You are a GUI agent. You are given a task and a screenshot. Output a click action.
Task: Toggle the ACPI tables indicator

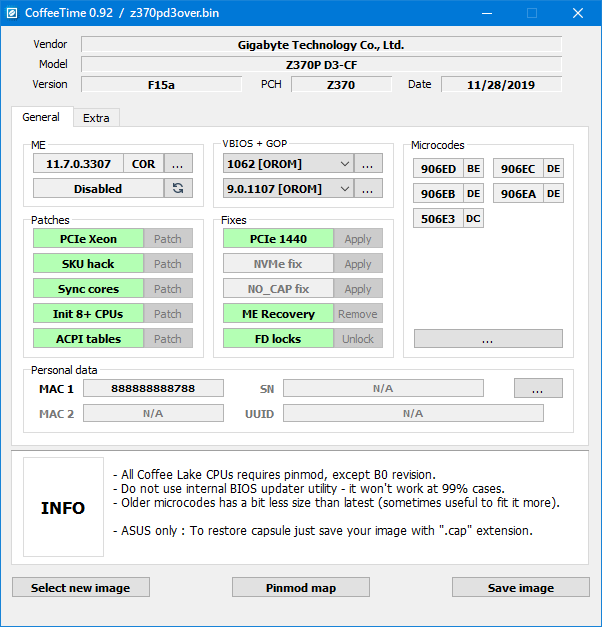[x=88, y=339]
